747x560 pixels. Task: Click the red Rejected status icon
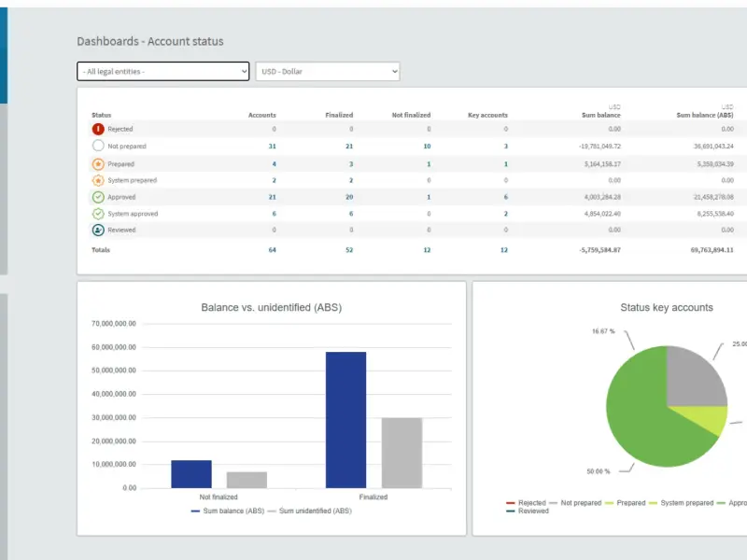(98, 129)
